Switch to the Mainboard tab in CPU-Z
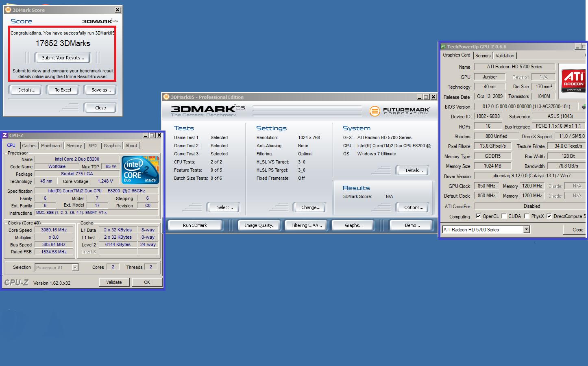 (x=51, y=146)
